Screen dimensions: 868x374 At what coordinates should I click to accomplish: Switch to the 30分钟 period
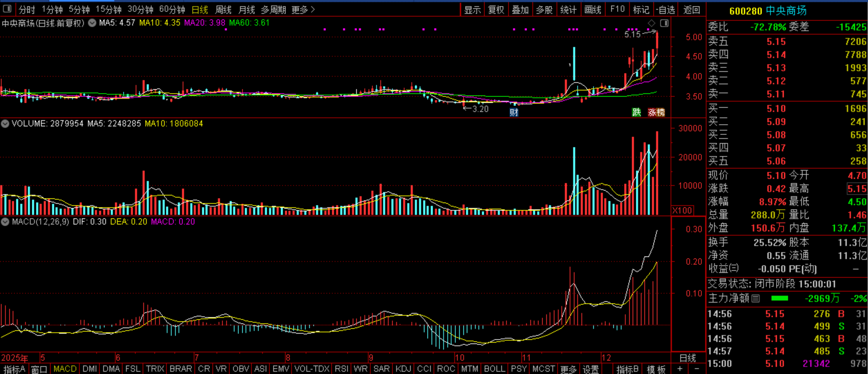tap(140, 9)
